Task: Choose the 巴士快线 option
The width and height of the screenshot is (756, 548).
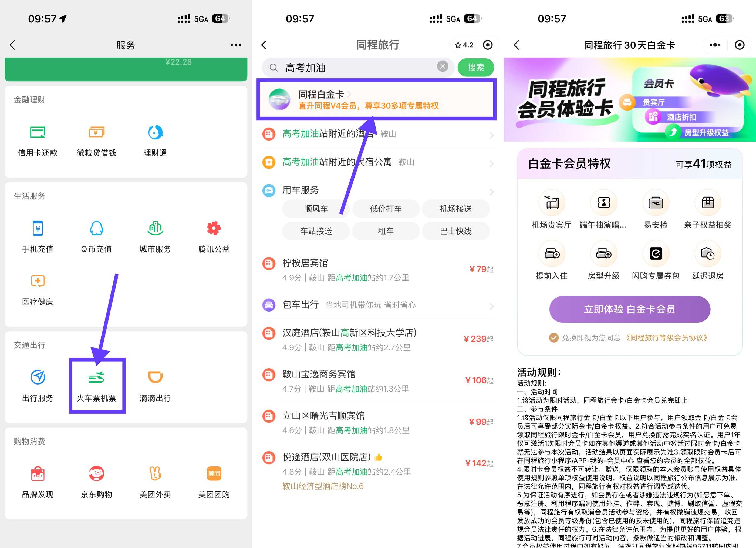Action: click(456, 231)
